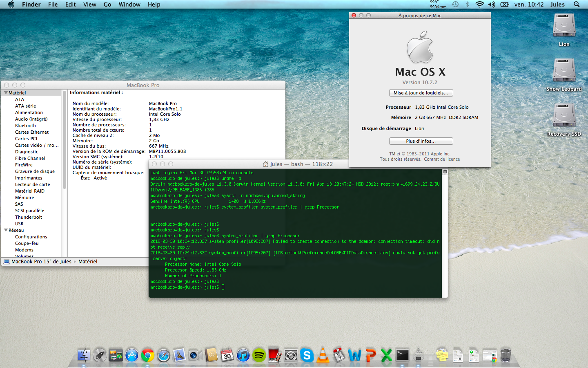Screen dimensions: 588x368
Task: Select Configurations under Réseau
Action: (31, 237)
